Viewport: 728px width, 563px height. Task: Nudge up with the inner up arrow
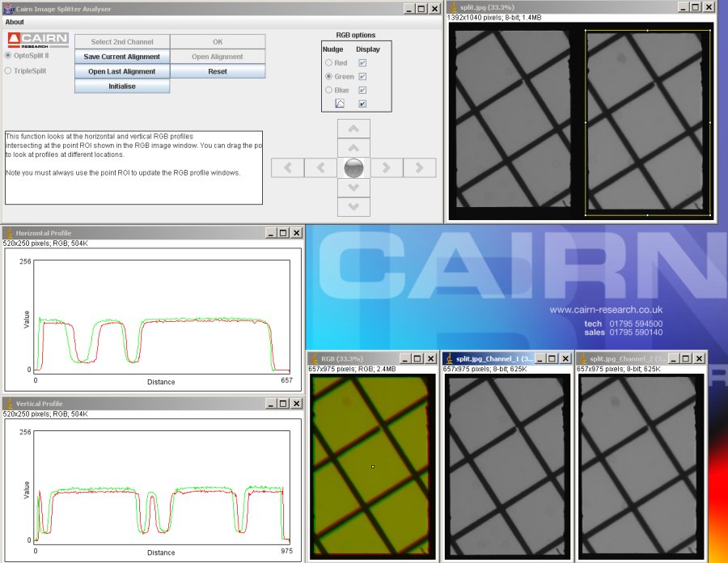(x=353, y=148)
